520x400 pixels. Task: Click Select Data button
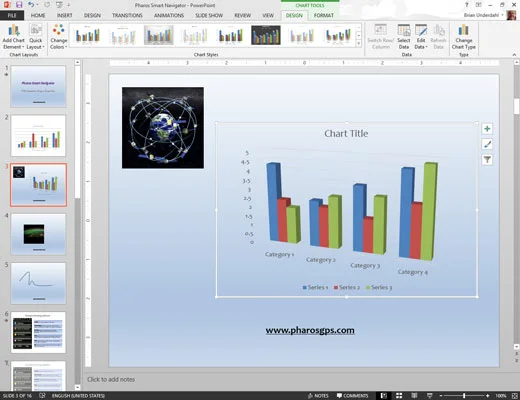click(x=404, y=37)
